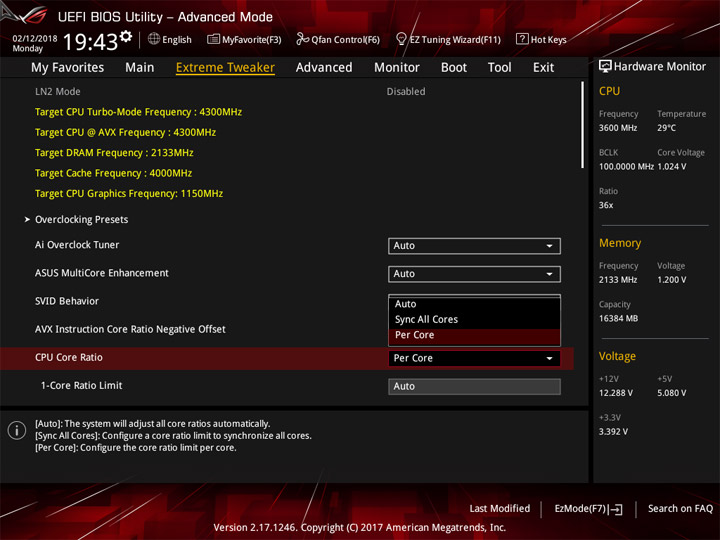Open Hot Keys question mark icon
Screen dimensions: 720x540
pos(522,39)
